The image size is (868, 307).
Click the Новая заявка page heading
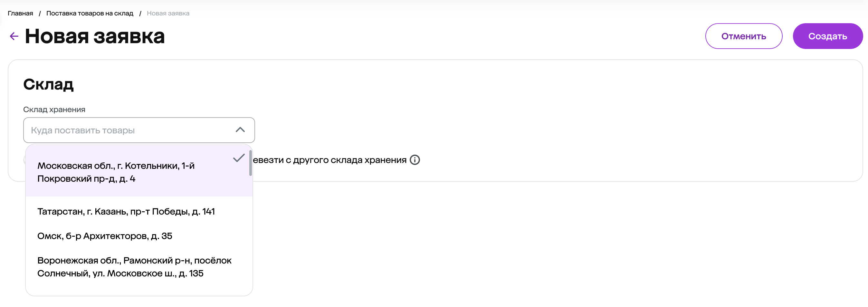tap(95, 36)
